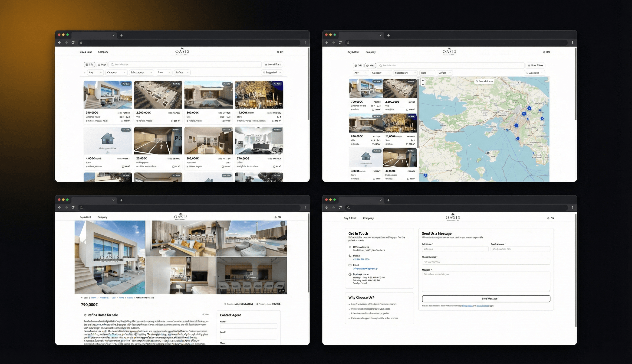
Task: Toggle the Map/Grid switch to Map mode
Action: [370, 65]
